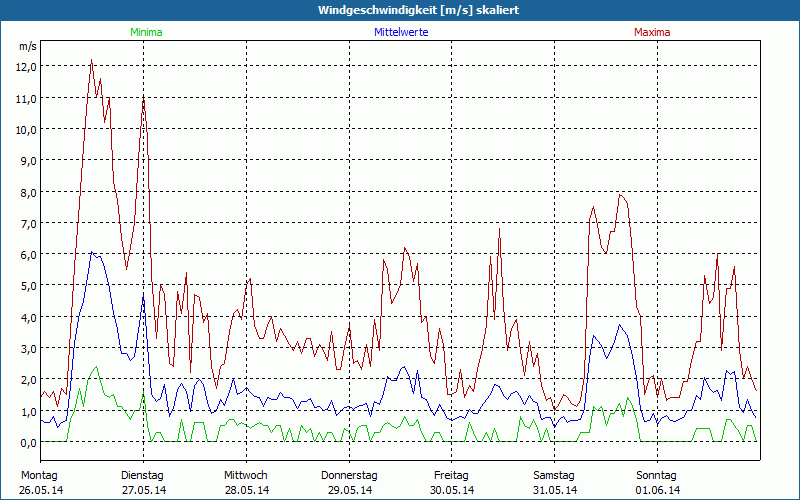Click the '4,0' y-axis value
The width and height of the screenshot is (800, 500).
[x=30, y=317]
